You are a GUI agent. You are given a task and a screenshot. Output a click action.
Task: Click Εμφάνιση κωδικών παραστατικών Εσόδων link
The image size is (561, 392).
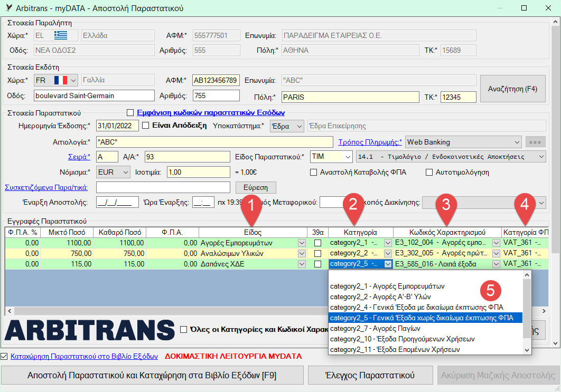pos(211,112)
